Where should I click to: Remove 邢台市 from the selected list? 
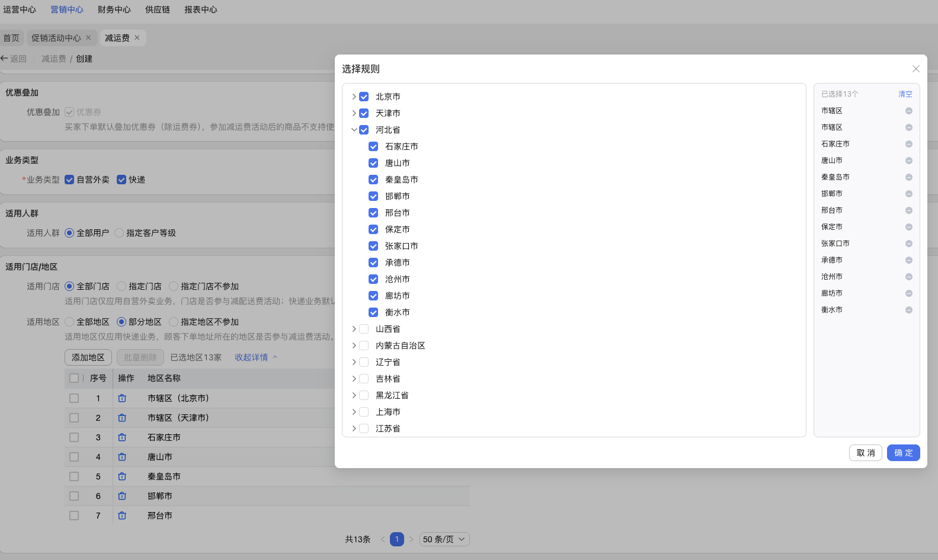click(x=908, y=210)
